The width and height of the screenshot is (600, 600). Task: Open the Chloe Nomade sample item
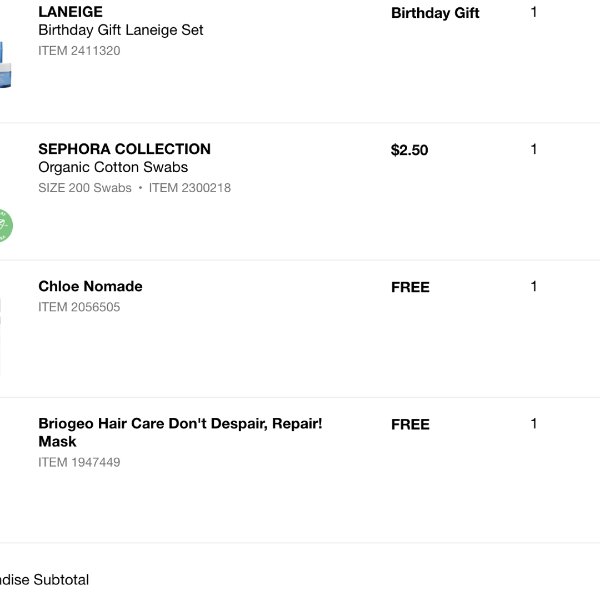click(x=90, y=286)
